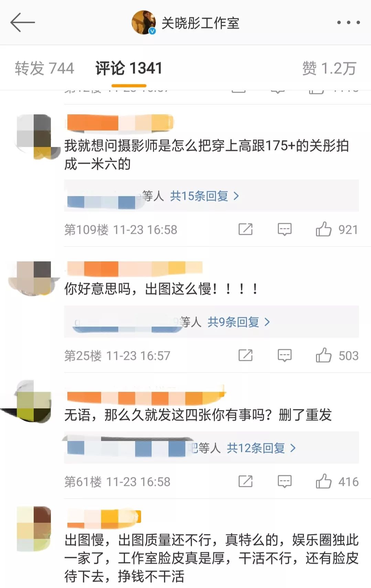Open 关晓彤工作室 profile title
The height and width of the screenshot is (588, 371).
[x=200, y=23]
